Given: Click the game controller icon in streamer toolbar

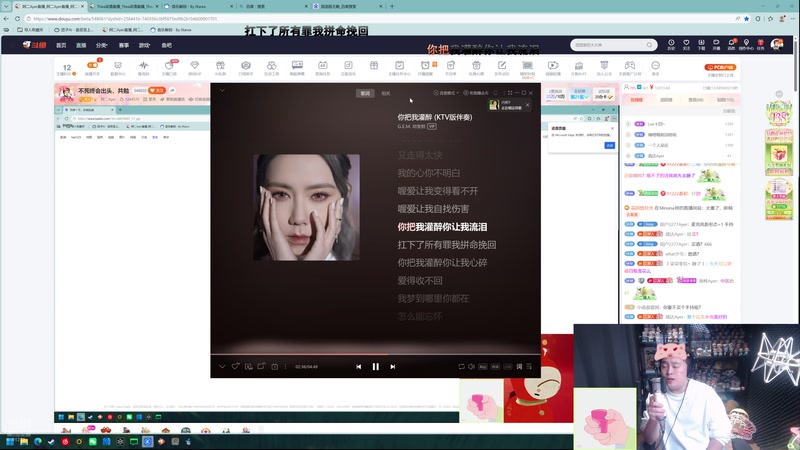Looking at the screenshot, I should pyautogui.click(x=630, y=65).
